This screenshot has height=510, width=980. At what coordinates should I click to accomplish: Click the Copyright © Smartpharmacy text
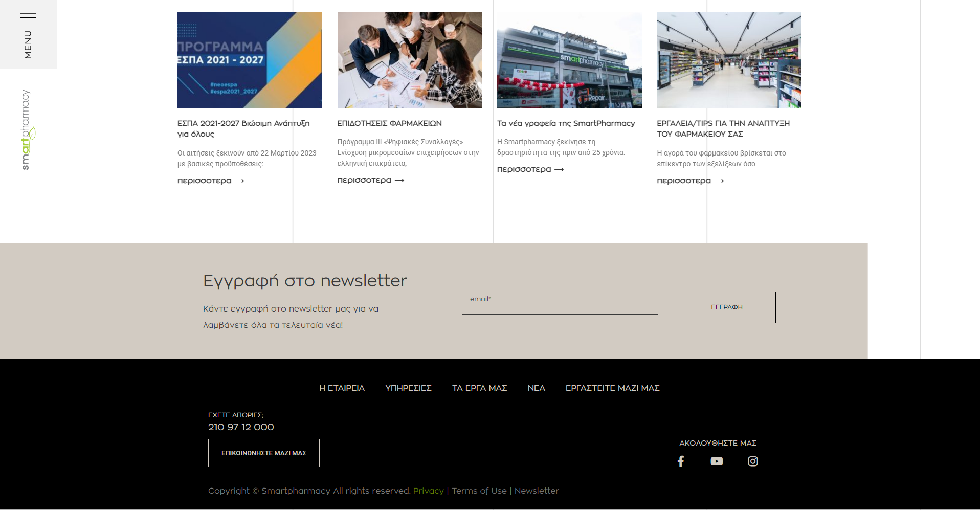(x=309, y=491)
